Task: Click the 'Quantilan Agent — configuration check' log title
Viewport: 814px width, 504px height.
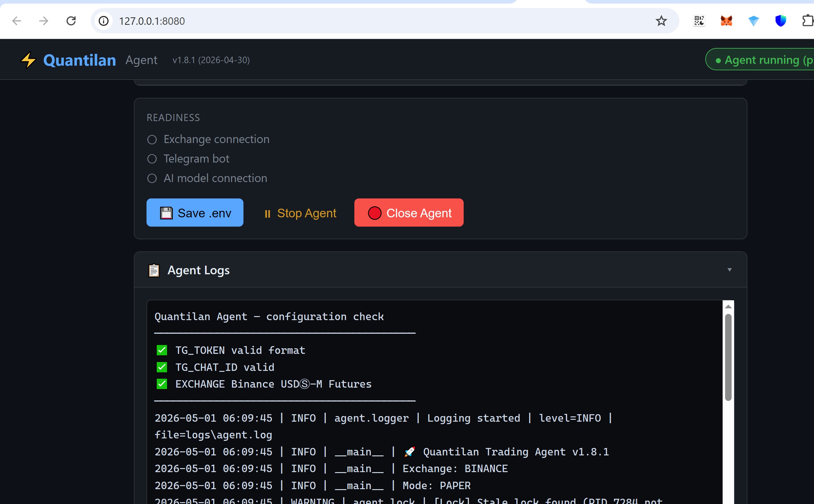Action: [269, 316]
